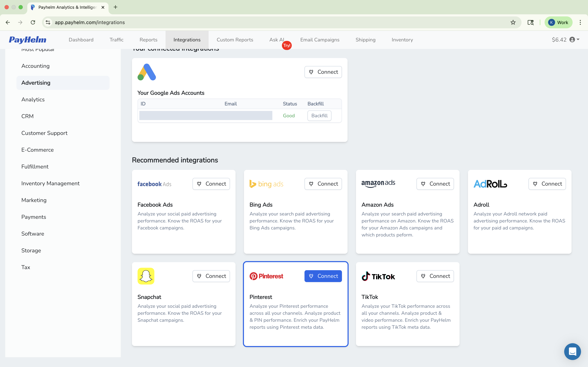The height and width of the screenshot is (367, 588).
Task: Click the Amazon Ads logo
Action: point(378,184)
